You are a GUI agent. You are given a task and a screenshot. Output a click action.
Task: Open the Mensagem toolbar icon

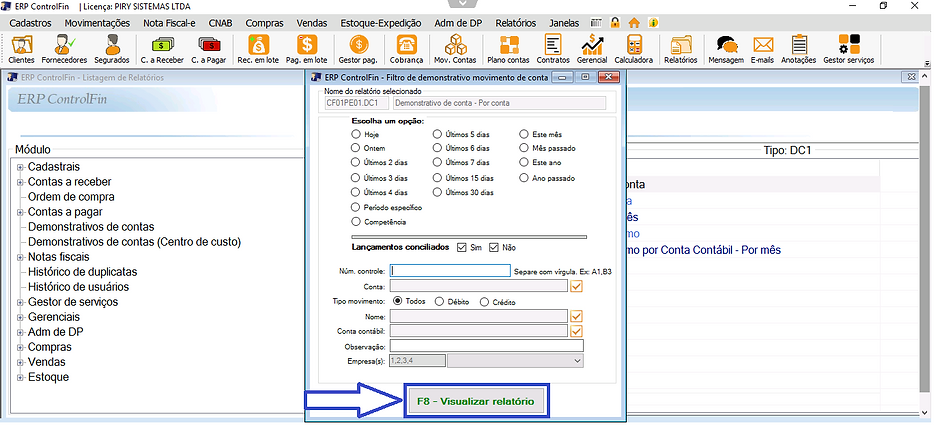[726, 49]
